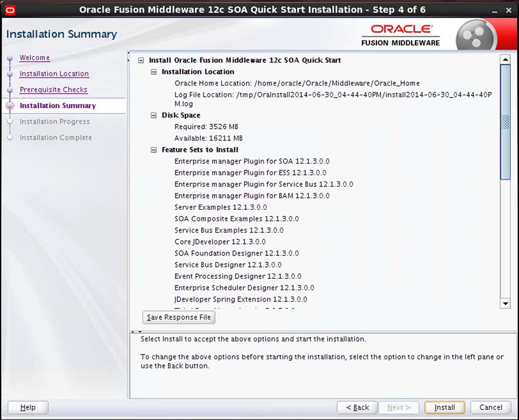Select the Available: 16211 MB line
This screenshot has height=420, width=519.
click(x=209, y=138)
